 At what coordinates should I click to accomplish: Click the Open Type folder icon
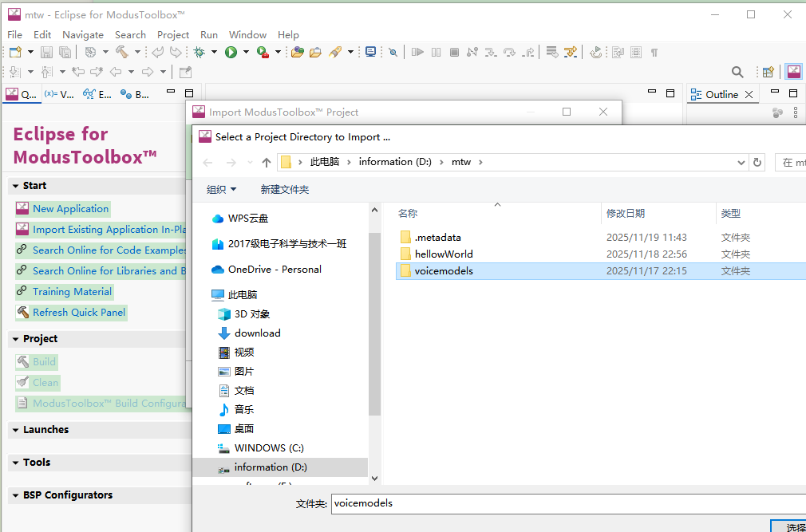click(297, 52)
